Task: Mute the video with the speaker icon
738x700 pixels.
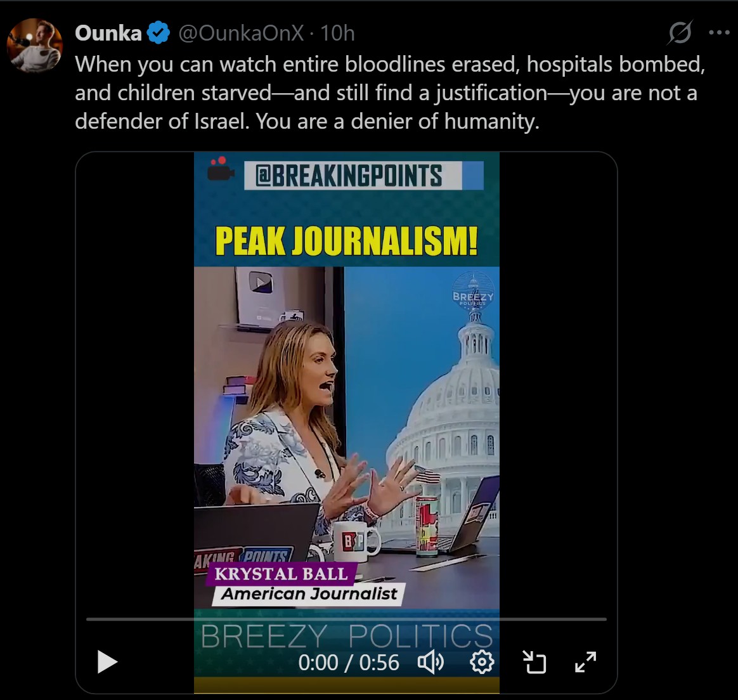Action: [430, 662]
